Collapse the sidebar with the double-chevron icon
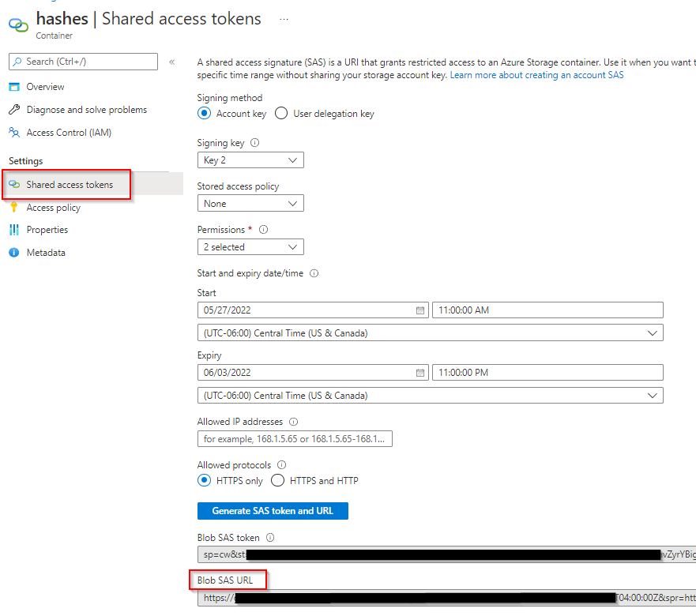696x616 pixels. pyautogui.click(x=171, y=62)
